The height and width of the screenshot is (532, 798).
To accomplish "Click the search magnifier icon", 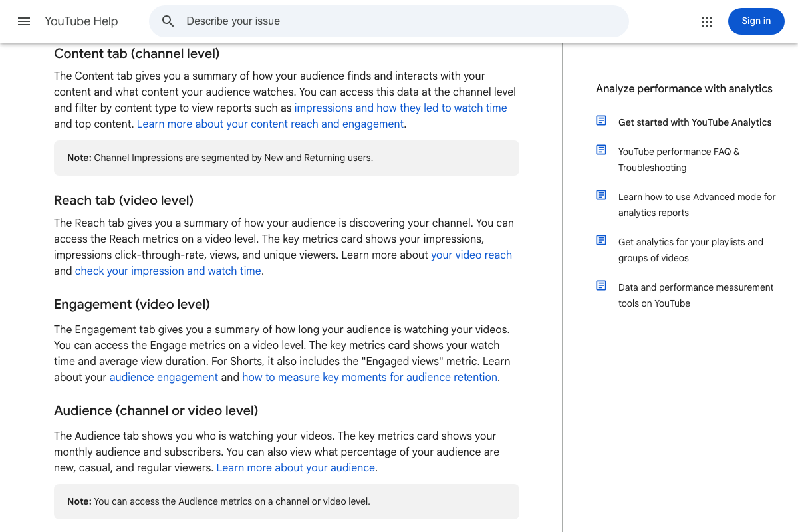I will 168,21.
